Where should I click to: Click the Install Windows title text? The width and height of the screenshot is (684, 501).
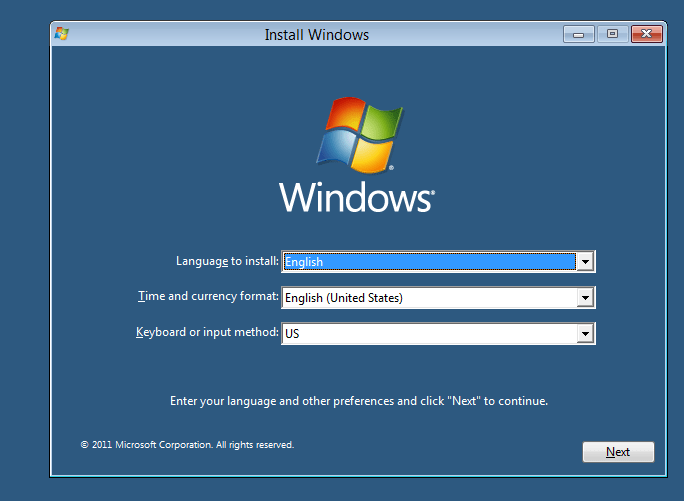click(x=317, y=35)
